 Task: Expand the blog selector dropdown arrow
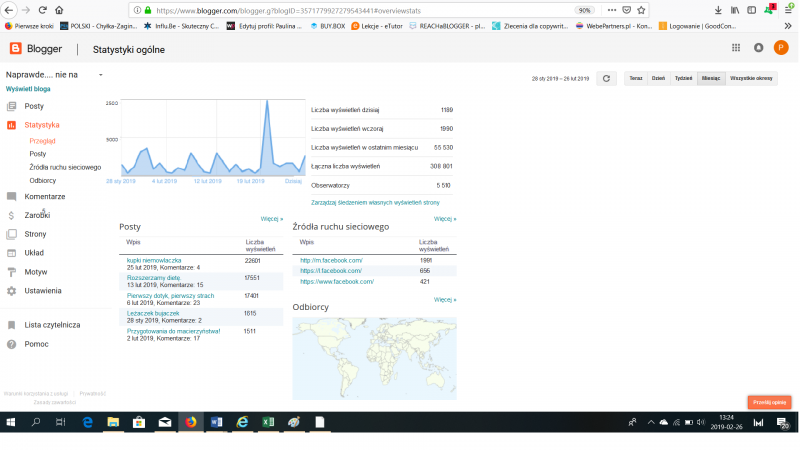pos(100,75)
